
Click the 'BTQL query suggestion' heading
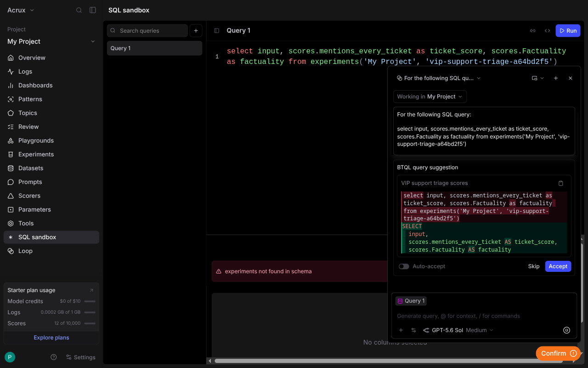coord(428,167)
